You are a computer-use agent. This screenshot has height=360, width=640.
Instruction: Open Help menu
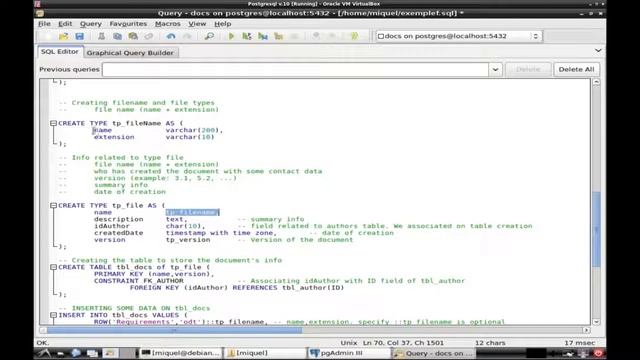(223, 24)
